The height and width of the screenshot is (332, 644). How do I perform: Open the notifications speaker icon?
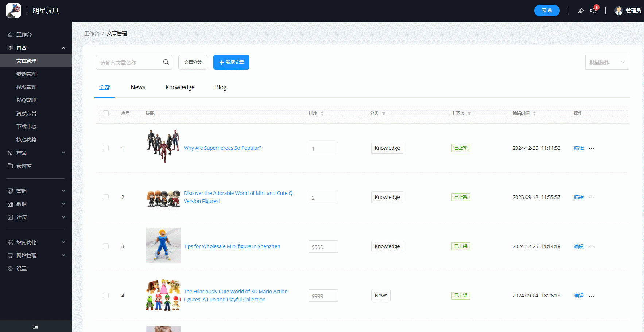593,11
